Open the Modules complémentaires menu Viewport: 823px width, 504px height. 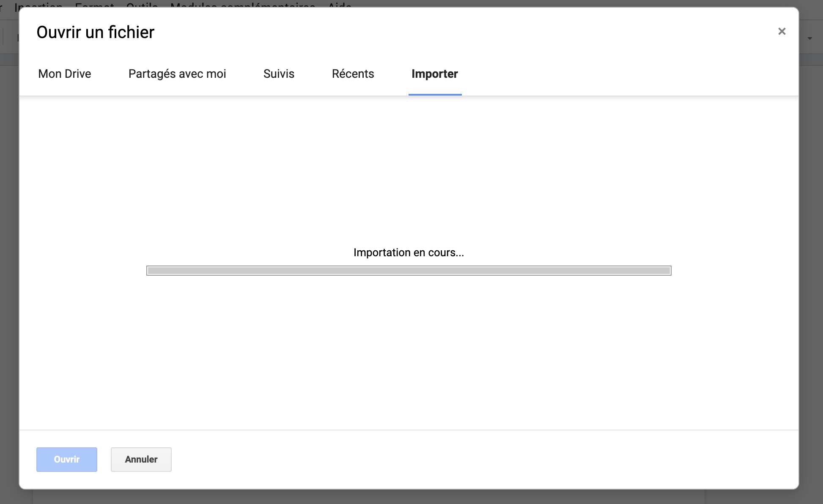click(243, 4)
